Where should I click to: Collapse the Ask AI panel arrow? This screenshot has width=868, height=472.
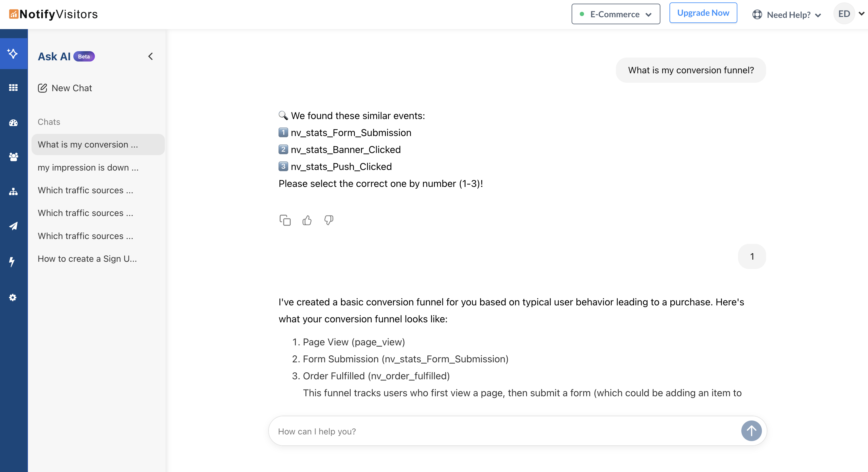click(150, 56)
